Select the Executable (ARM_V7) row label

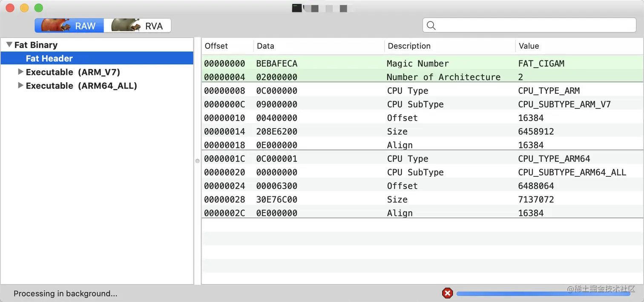pyautogui.click(x=73, y=72)
